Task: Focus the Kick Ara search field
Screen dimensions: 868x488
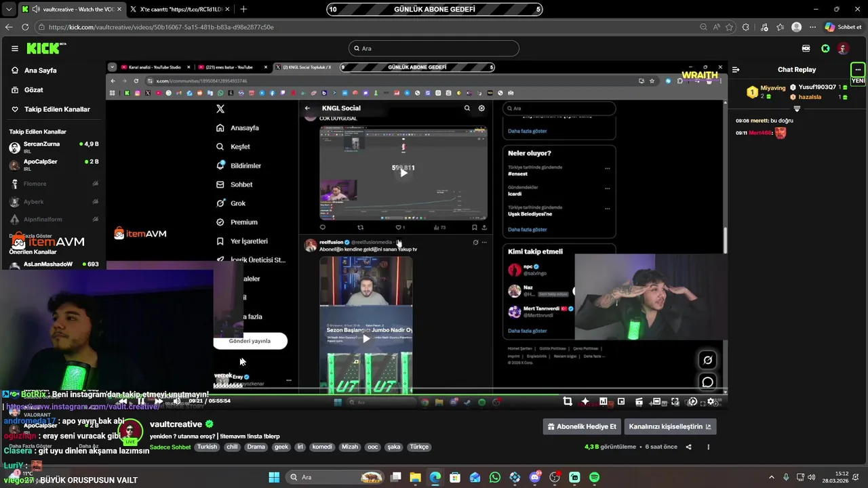Action: pos(434,48)
